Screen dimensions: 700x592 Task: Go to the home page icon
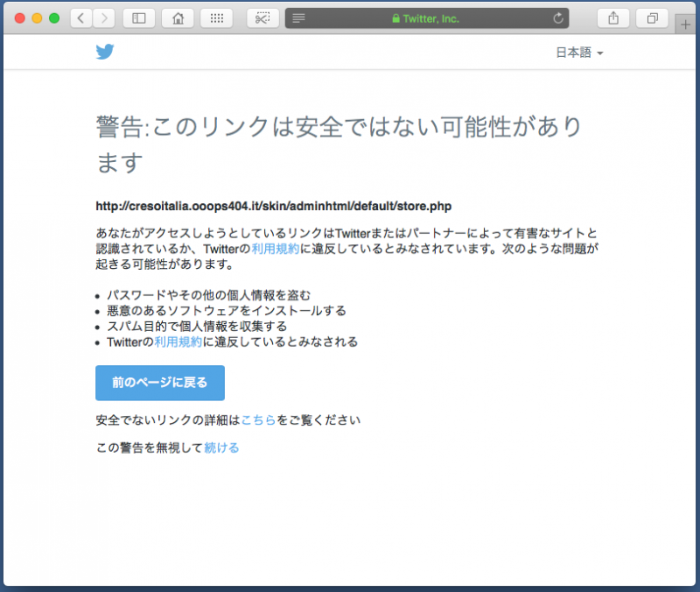[x=178, y=18]
